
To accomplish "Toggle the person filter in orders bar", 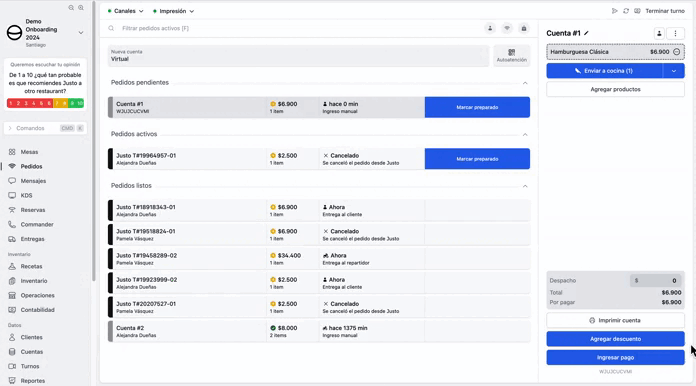I will (490, 28).
